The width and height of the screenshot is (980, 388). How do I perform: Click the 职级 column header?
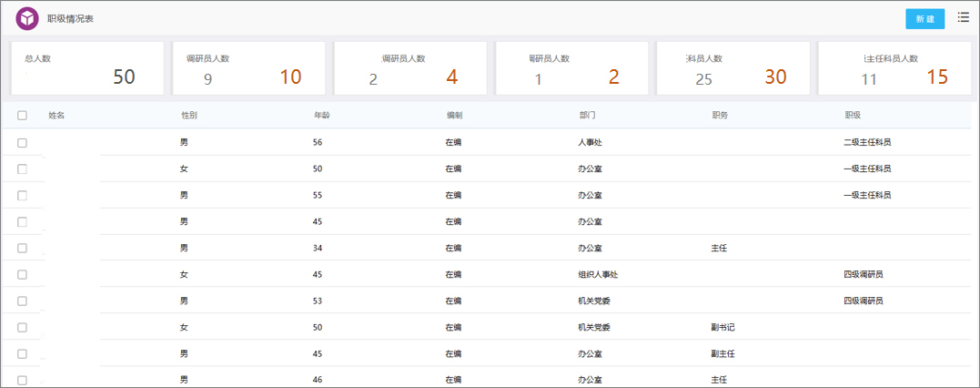853,115
